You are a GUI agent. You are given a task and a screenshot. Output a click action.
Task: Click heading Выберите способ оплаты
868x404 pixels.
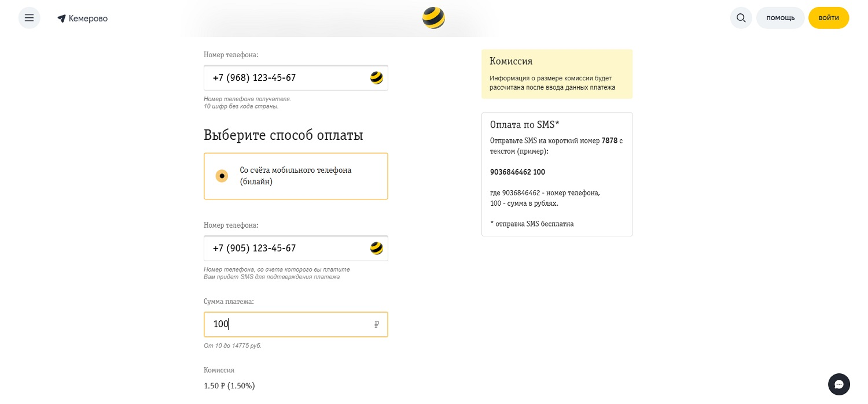click(x=284, y=135)
